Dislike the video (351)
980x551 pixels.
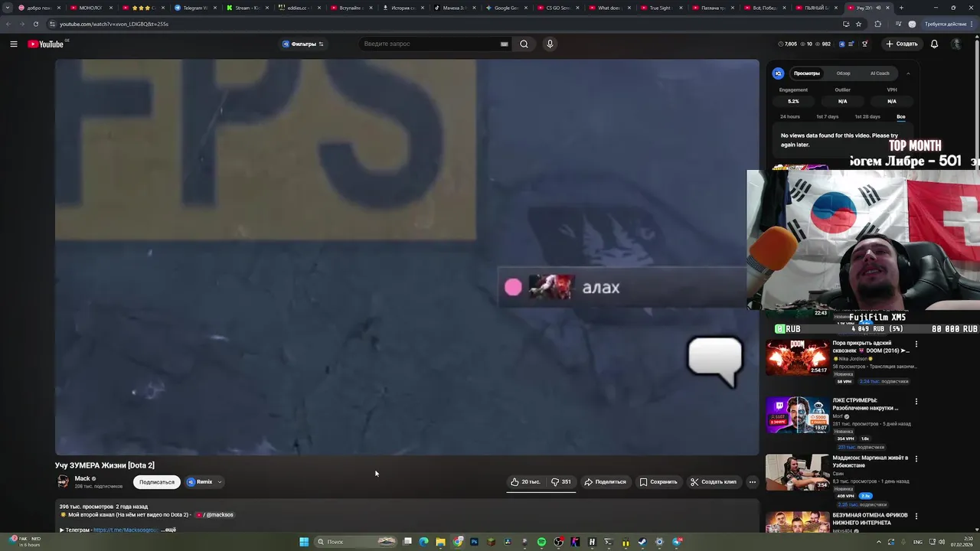pos(562,482)
